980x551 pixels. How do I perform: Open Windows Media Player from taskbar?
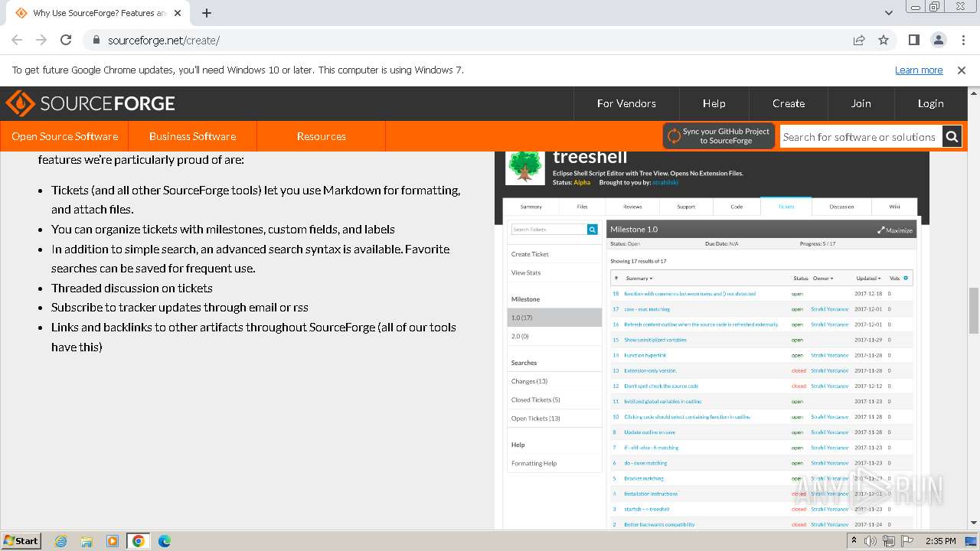[113, 541]
